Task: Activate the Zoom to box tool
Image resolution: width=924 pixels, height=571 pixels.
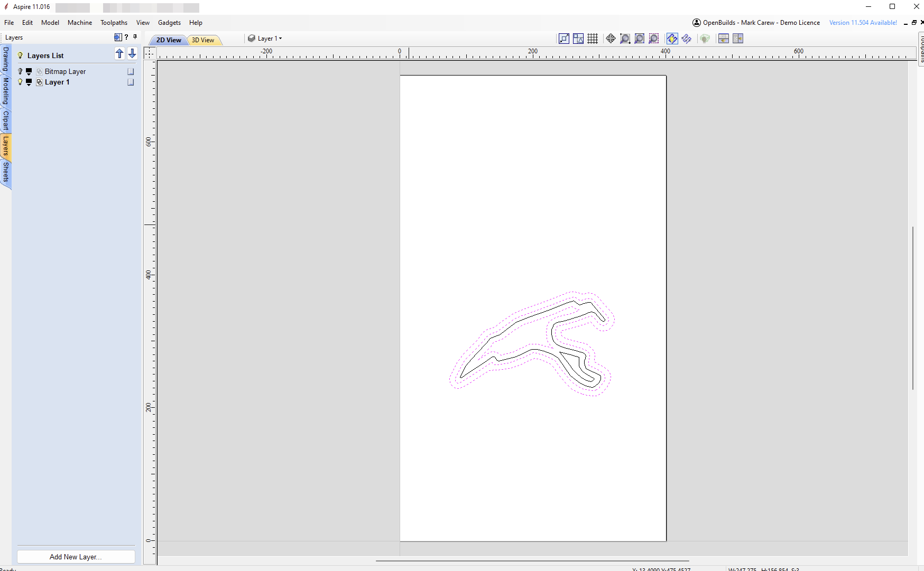Action: click(625, 39)
